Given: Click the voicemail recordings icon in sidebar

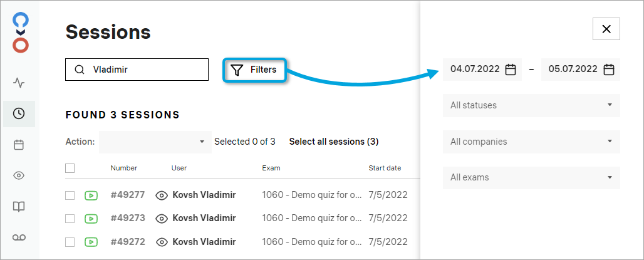Looking at the screenshot, I should pos(19,237).
